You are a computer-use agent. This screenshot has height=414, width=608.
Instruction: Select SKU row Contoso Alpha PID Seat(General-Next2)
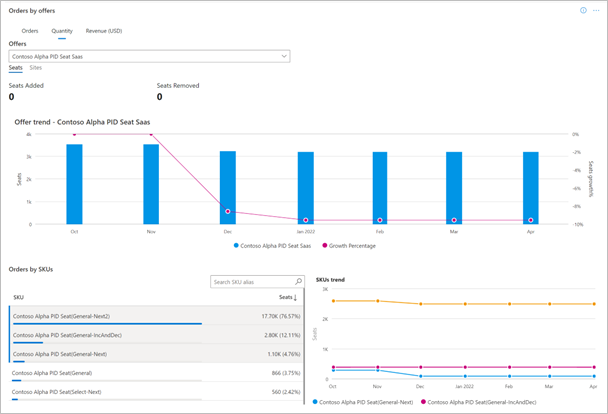pyautogui.click(x=155, y=316)
